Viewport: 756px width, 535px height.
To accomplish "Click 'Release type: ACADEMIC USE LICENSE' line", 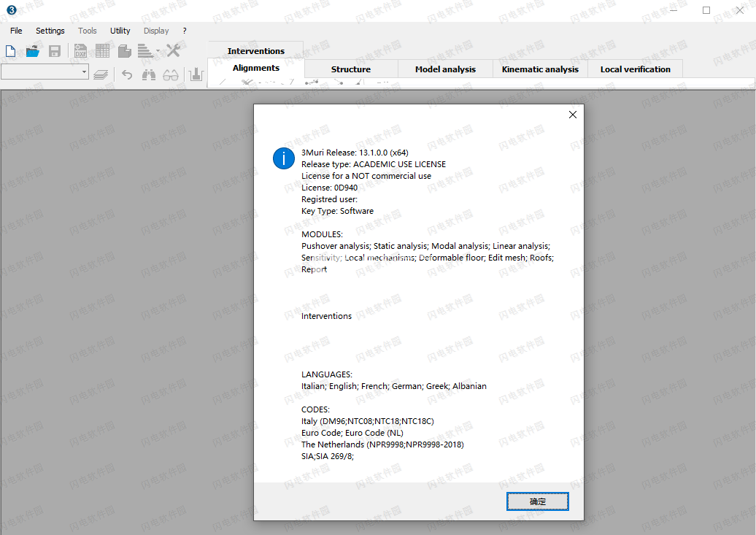I will point(374,164).
